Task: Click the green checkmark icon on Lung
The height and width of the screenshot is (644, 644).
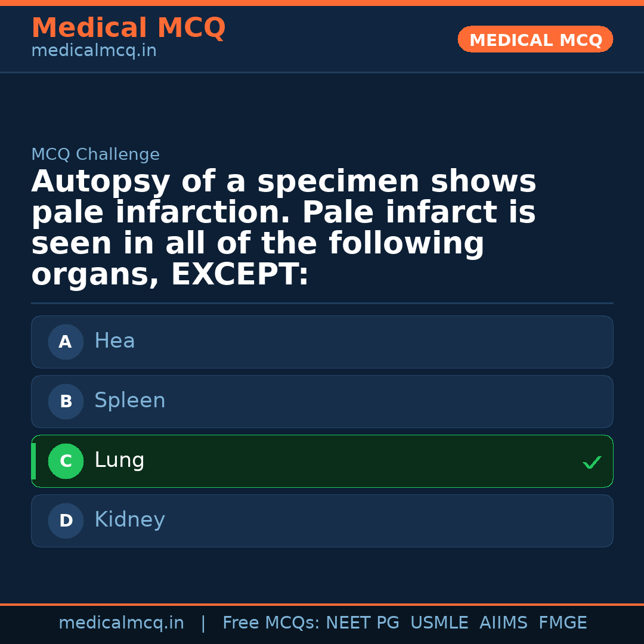Action: (x=592, y=462)
